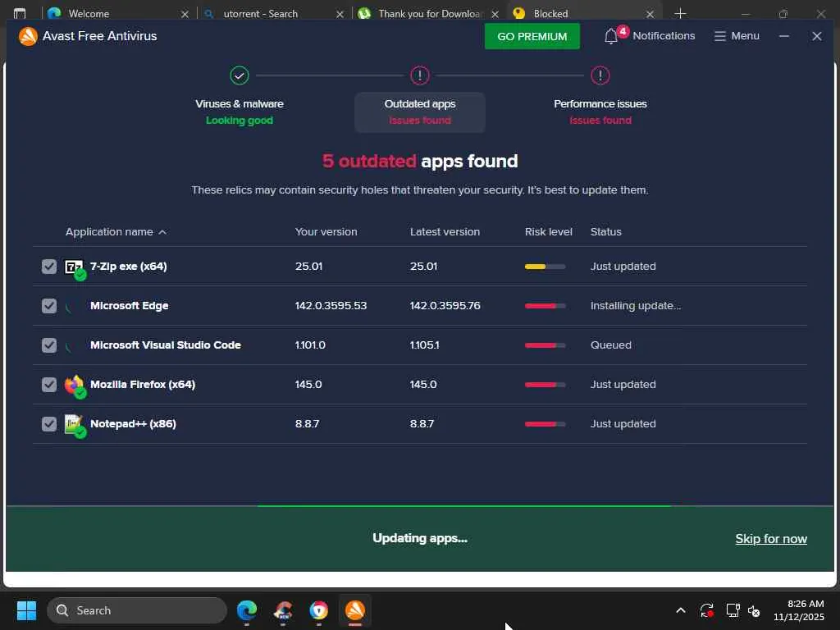This screenshot has width=840, height=630.
Task: Click the network display tray icon
Action: (733, 610)
